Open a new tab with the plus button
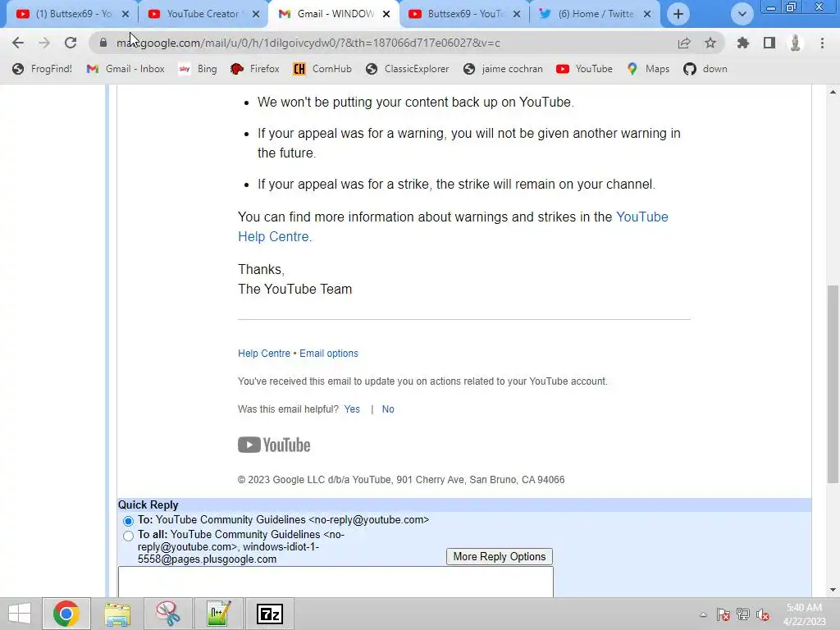Image resolution: width=840 pixels, height=630 pixels. [x=678, y=14]
